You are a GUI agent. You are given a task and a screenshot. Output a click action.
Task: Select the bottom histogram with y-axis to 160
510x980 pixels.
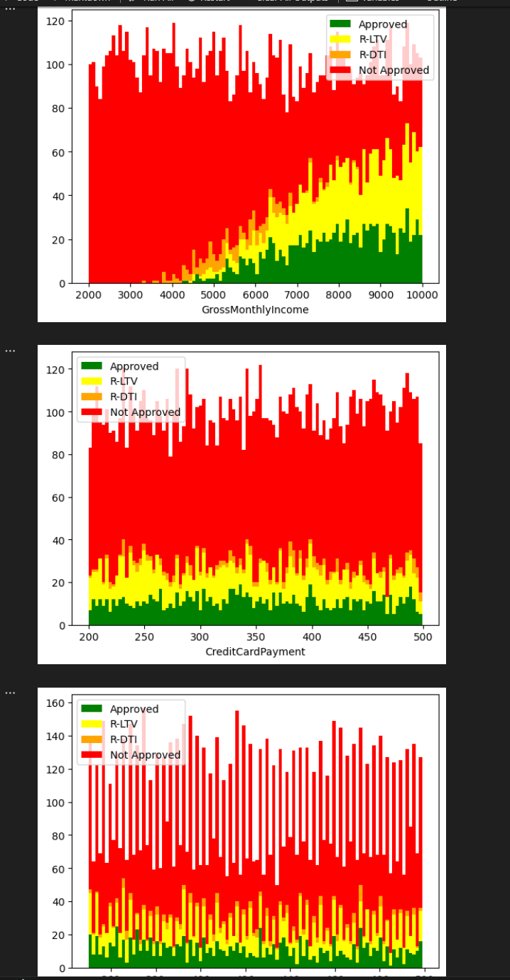pos(242,832)
